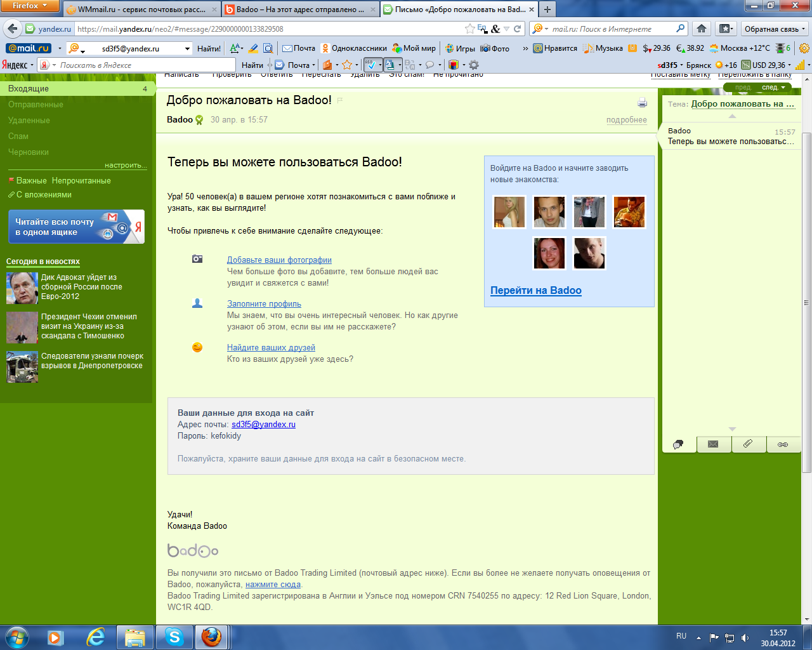The height and width of the screenshot is (650, 812).
Task: Open the Отправленные folder
Action: tap(36, 105)
